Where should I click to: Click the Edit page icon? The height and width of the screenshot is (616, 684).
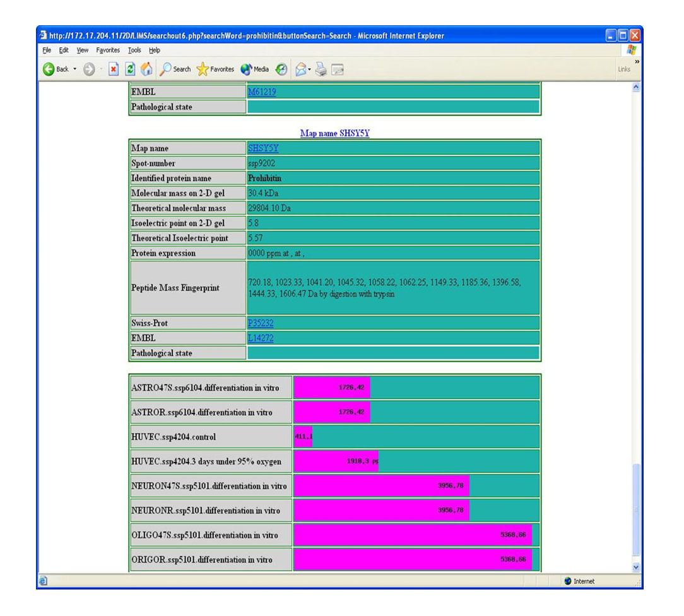(338, 69)
